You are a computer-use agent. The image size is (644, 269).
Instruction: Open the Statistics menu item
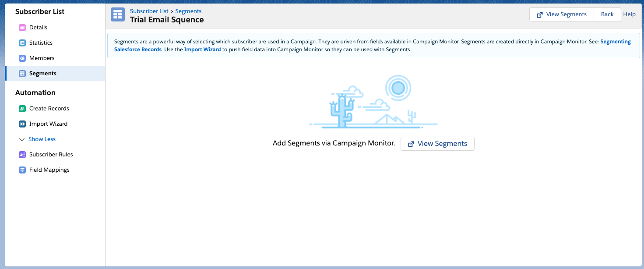41,43
